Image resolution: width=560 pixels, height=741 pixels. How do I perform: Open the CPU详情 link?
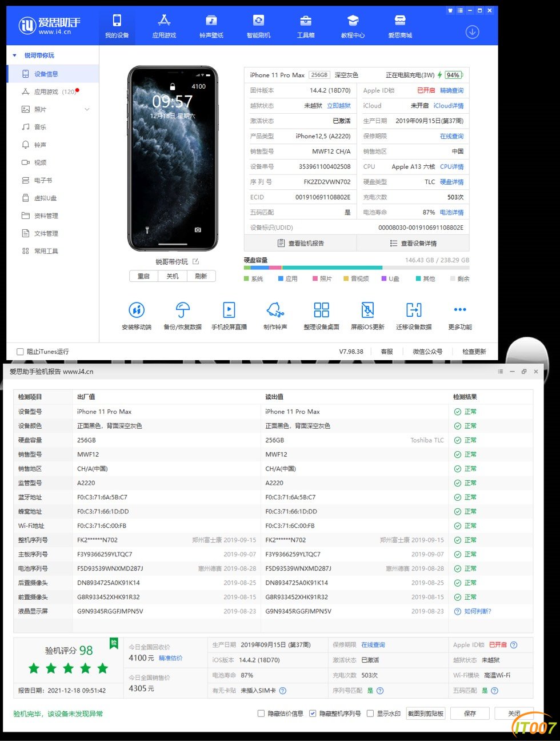pos(451,166)
